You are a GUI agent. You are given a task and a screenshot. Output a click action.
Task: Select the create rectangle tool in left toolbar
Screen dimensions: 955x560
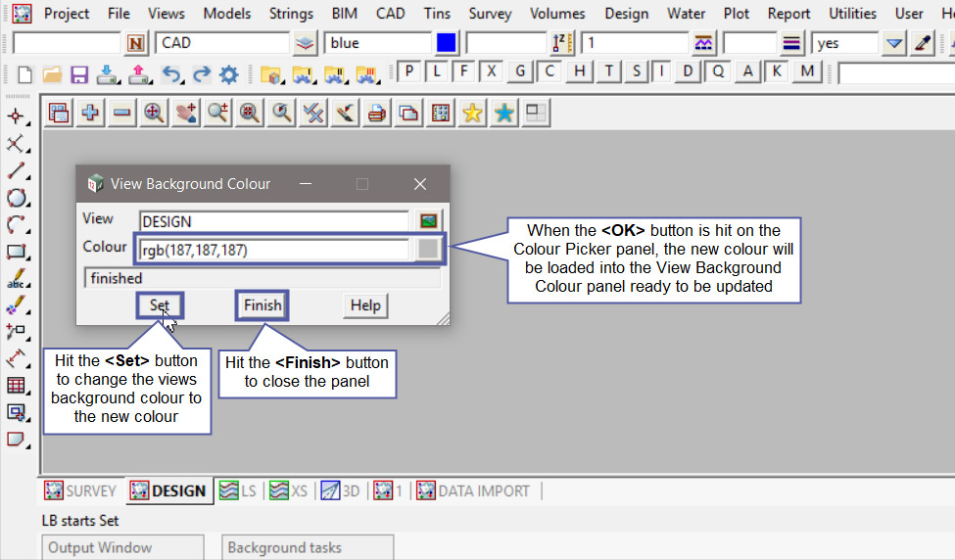coord(16,252)
